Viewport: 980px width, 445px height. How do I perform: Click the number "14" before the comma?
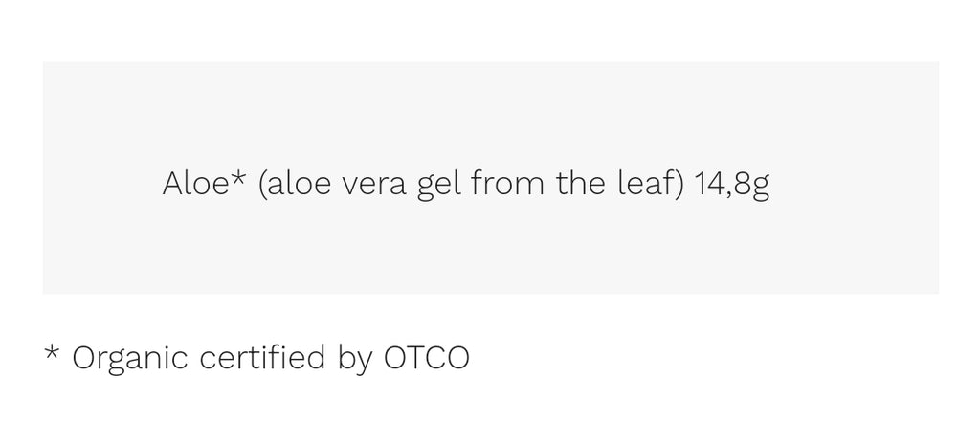pyautogui.click(x=710, y=185)
